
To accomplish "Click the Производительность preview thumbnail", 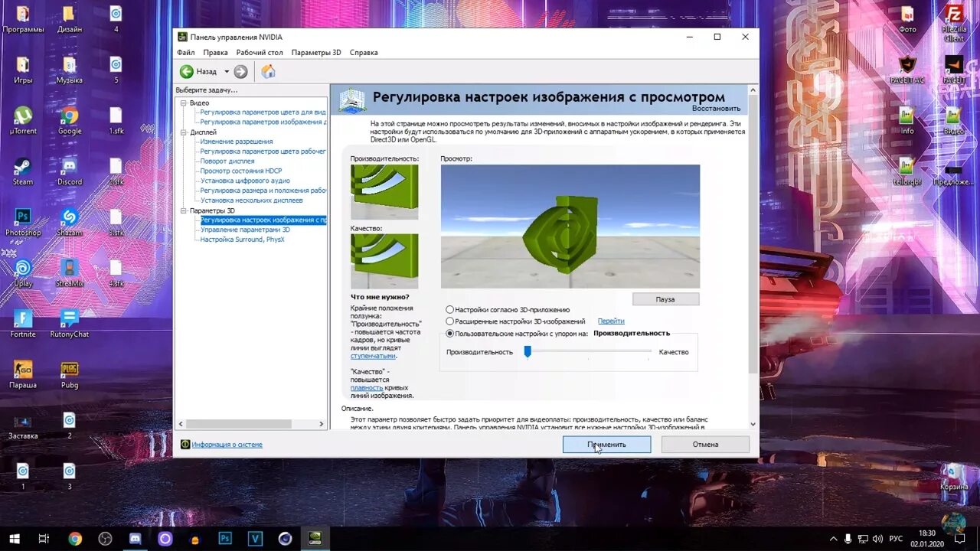I will click(384, 192).
